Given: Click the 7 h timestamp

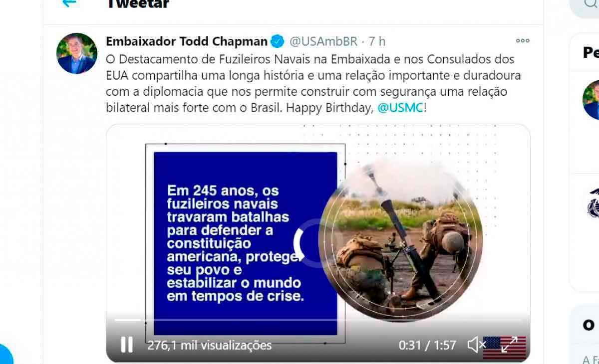Looking at the screenshot, I should [377, 41].
